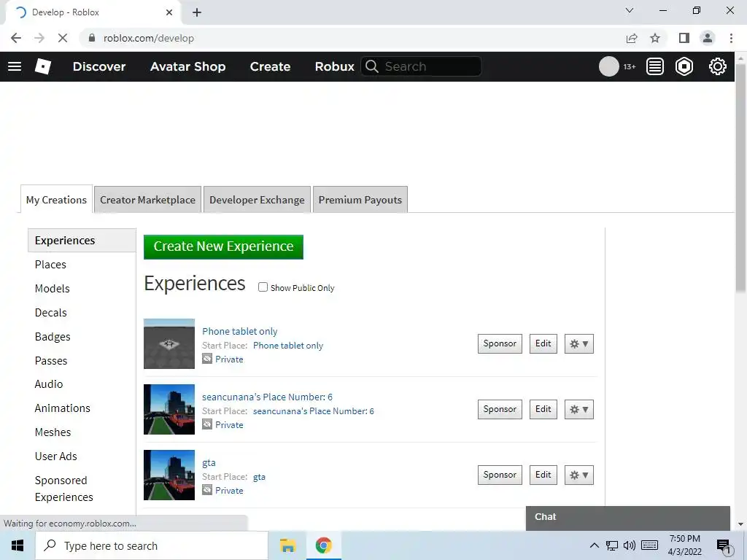Open the Roblox hamburger menu

point(15,66)
